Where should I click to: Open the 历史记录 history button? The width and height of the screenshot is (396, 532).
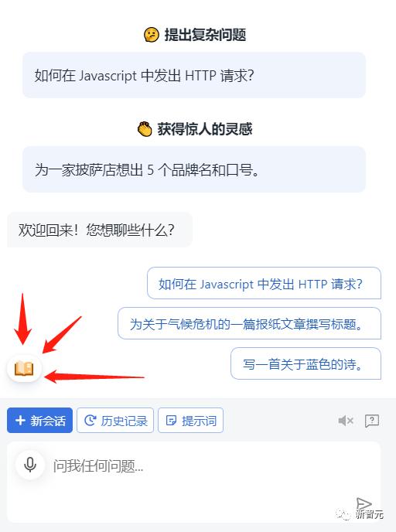pyautogui.click(x=115, y=421)
